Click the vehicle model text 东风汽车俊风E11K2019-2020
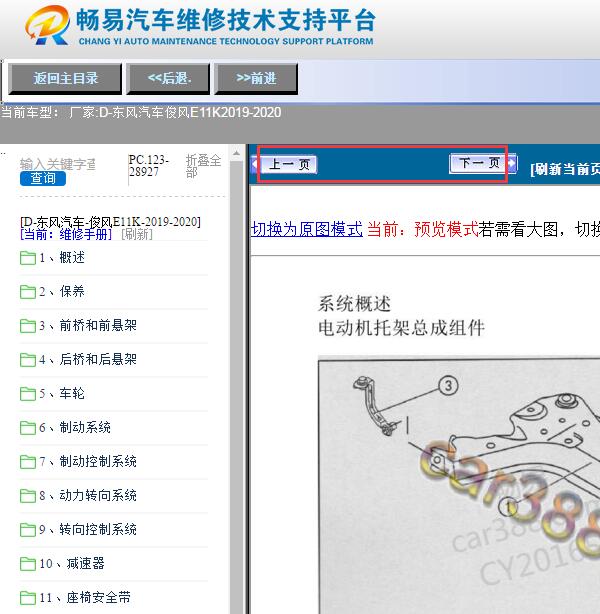The image size is (600, 614). point(190,113)
